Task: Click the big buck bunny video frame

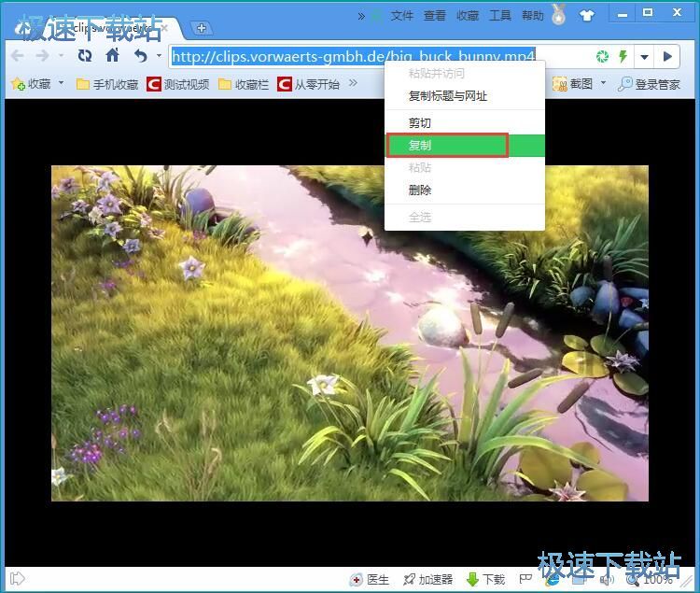Action: coord(350,333)
